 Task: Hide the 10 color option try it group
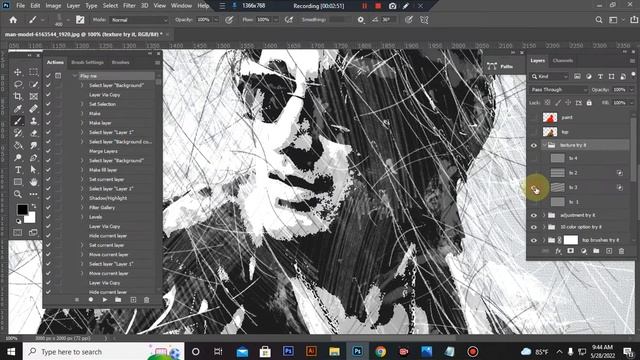pyautogui.click(x=533, y=227)
